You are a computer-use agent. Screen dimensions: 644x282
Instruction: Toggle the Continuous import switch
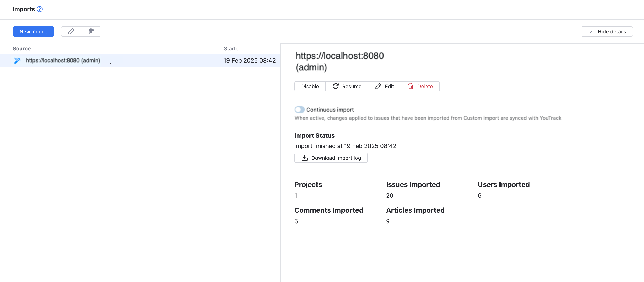coord(299,110)
